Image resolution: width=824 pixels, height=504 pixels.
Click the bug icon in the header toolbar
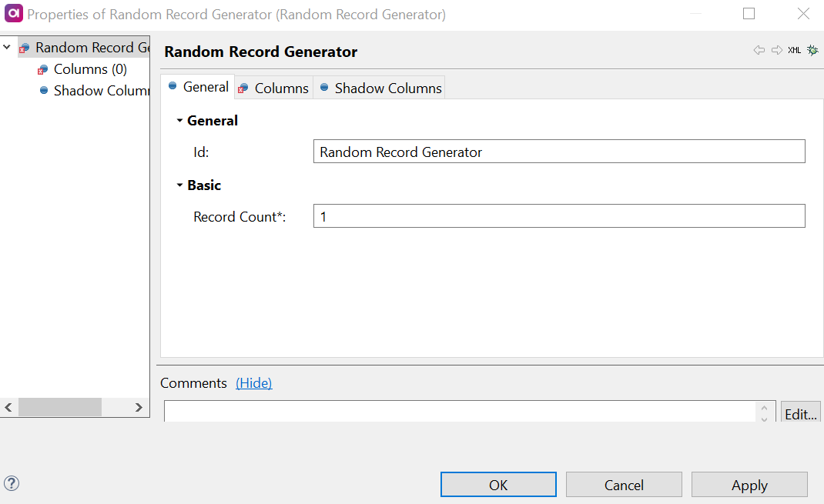(812, 48)
